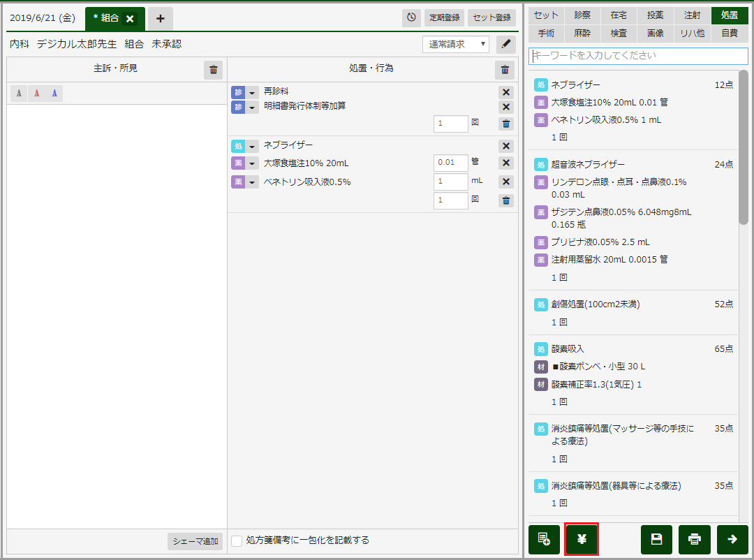754x560 pixels.
Task: Remove the 再診料 row with X
Action: [506, 92]
